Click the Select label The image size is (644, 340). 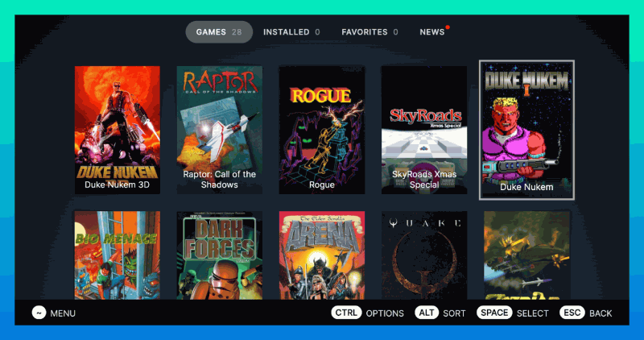coord(533,313)
